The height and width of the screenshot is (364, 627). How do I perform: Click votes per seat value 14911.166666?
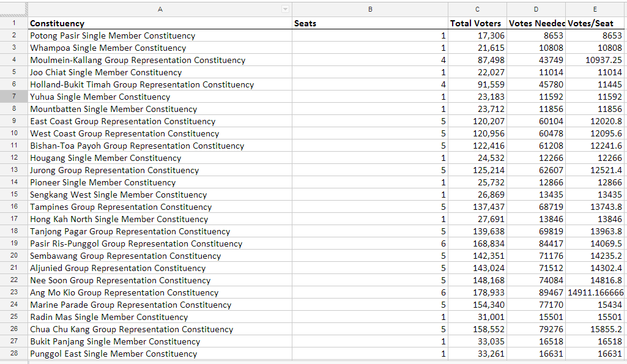595,292
